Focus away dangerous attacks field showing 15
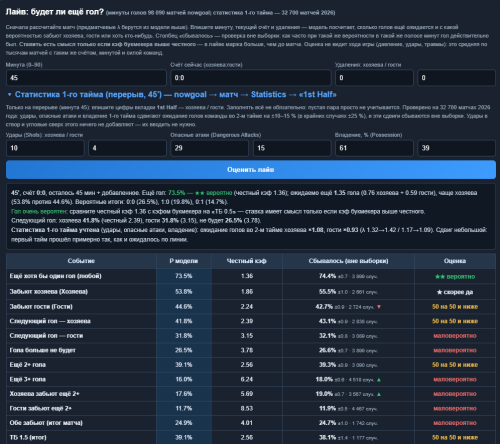 (x=292, y=148)
